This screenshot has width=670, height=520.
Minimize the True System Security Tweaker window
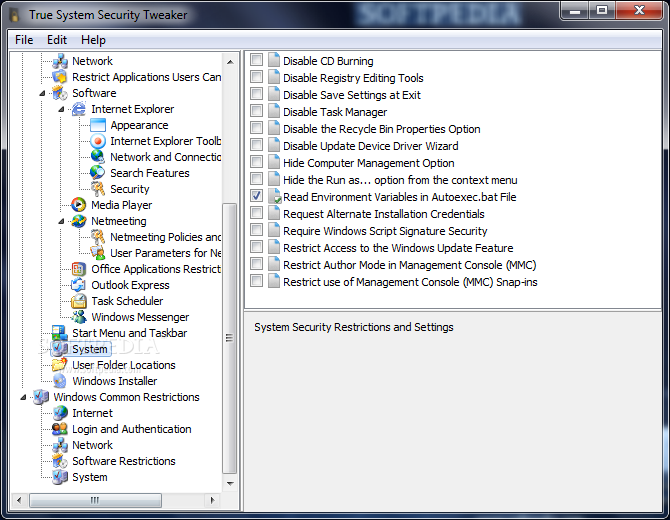click(x=575, y=10)
